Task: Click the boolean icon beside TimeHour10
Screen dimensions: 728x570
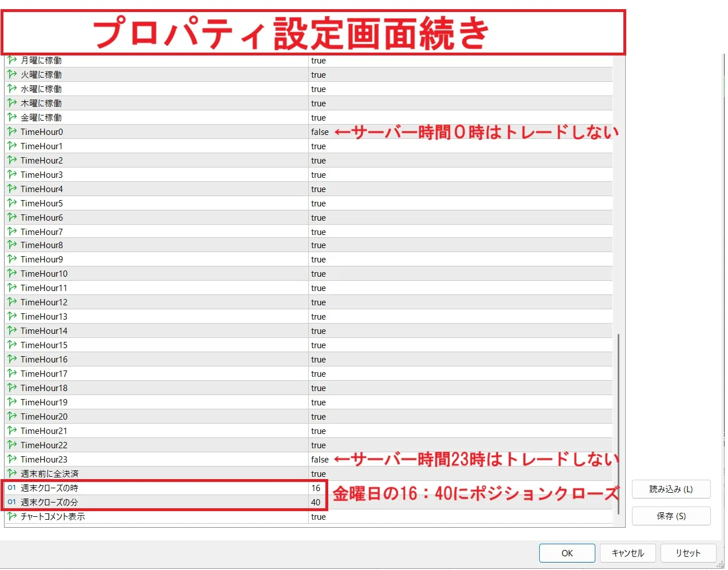Action: pos(12,273)
